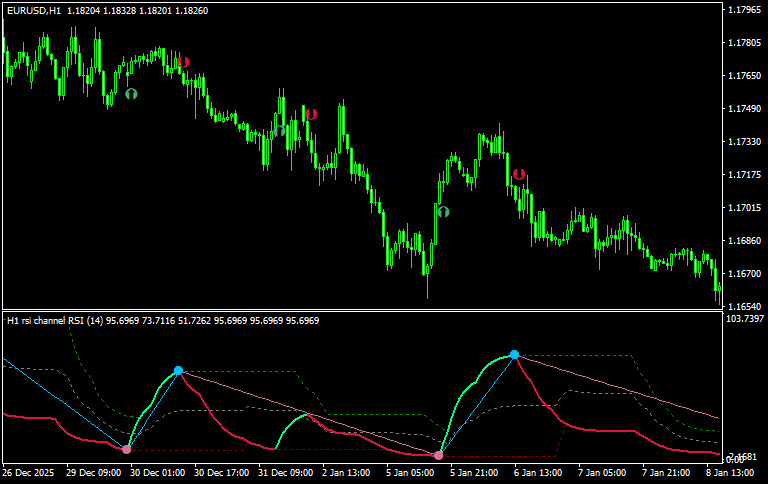The height and width of the screenshot is (484, 768).
Task: Select the red down arrow near 2 Jan
Action: [x=311, y=115]
